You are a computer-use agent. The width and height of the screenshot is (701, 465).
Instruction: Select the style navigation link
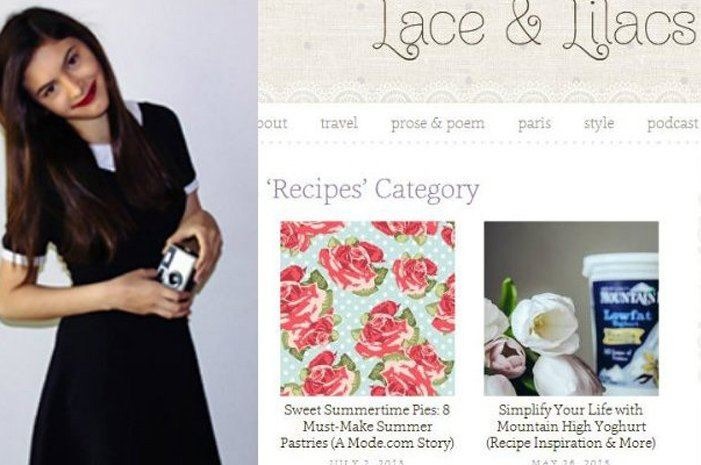click(x=599, y=123)
